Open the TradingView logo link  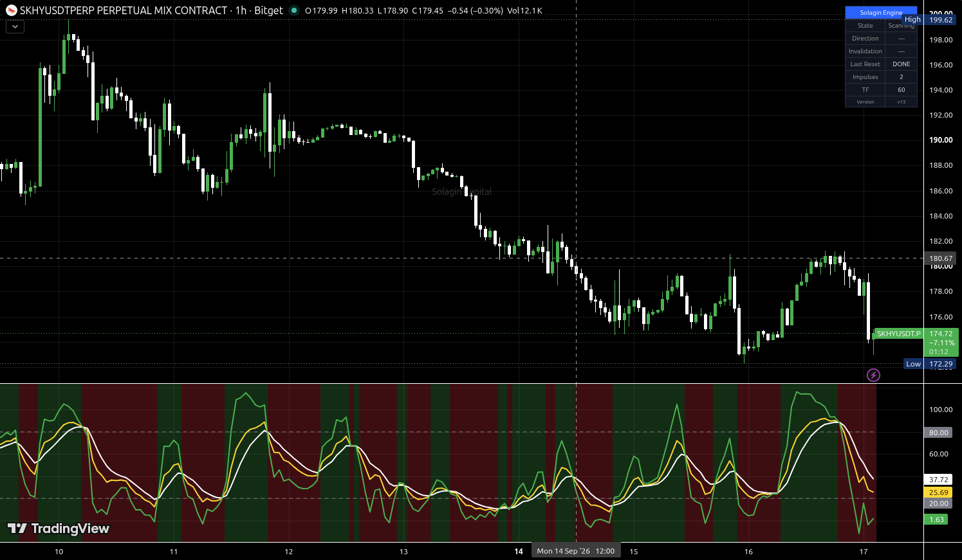pyautogui.click(x=59, y=528)
